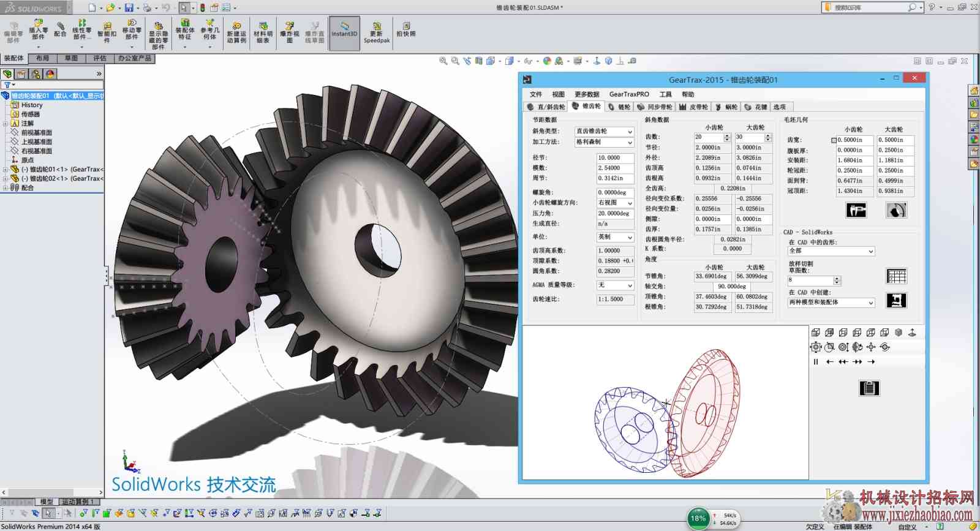The image size is (980, 531).
Task: Open the 斜角类型 dropdown showing 直齿锥齿轮
Action: pyautogui.click(x=605, y=132)
